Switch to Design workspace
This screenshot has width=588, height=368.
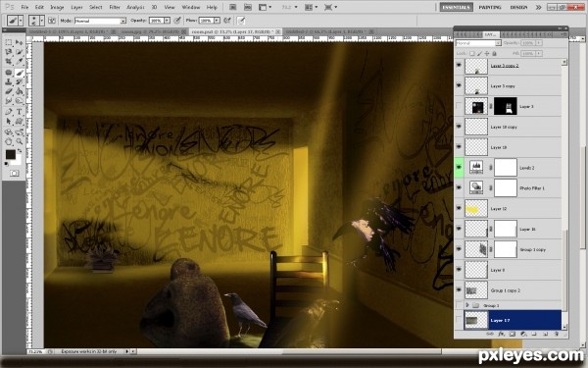[518, 7]
